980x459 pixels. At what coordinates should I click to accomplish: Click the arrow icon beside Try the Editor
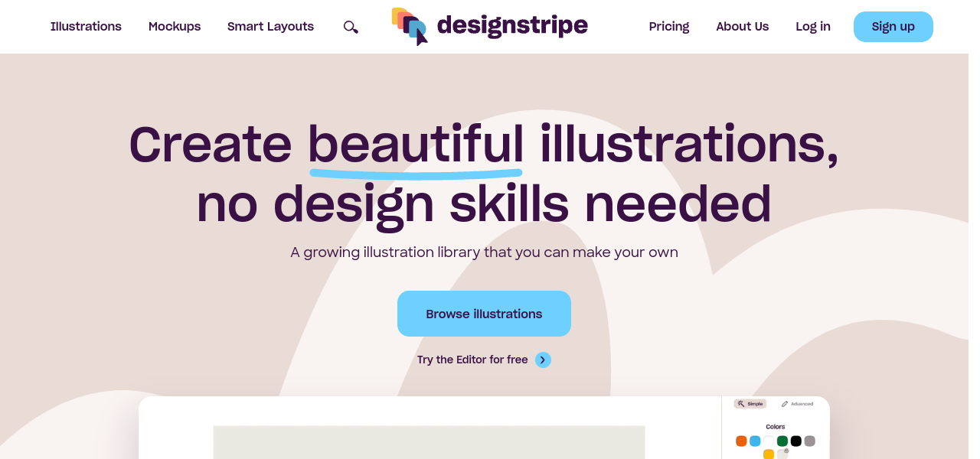point(543,360)
